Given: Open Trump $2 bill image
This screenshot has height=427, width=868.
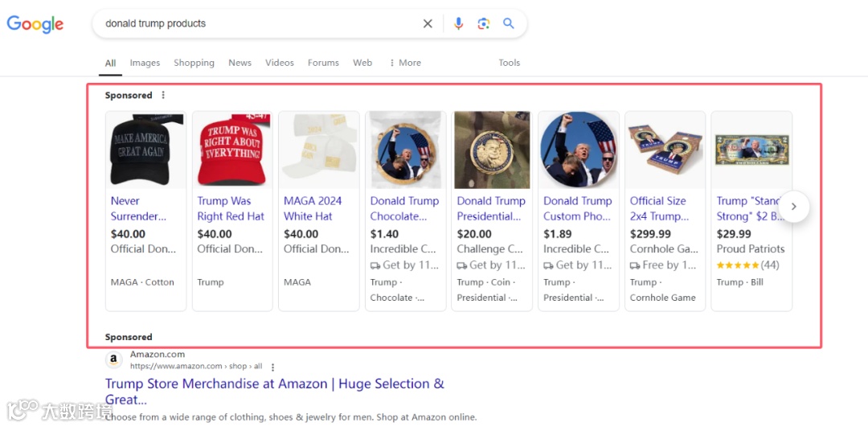Looking at the screenshot, I should click(751, 150).
